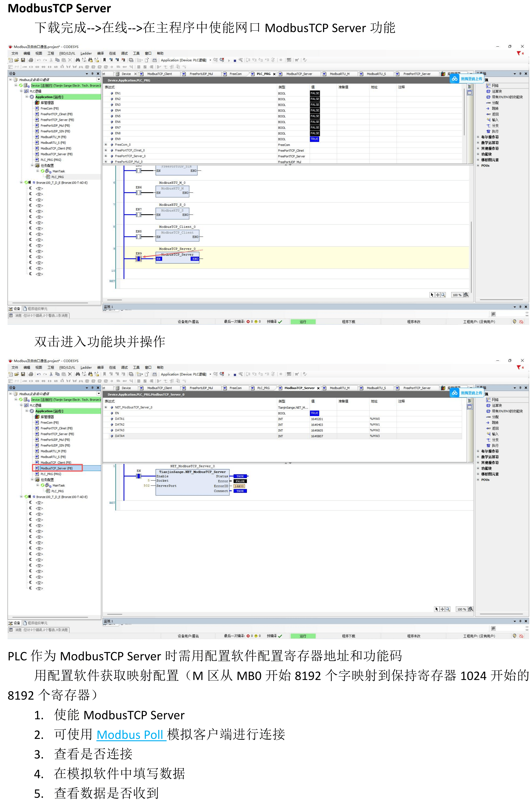Open the 程序组织单元 panel tab in the PLC_PRG window
Viewport: 532px width, 800px height.
[35, 309]
